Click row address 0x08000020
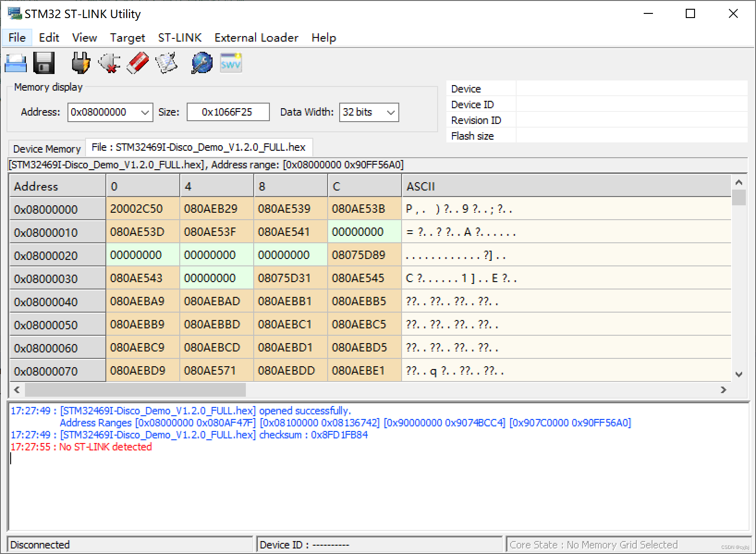This screenshot has width=756, height=554. tap(58, 255)
